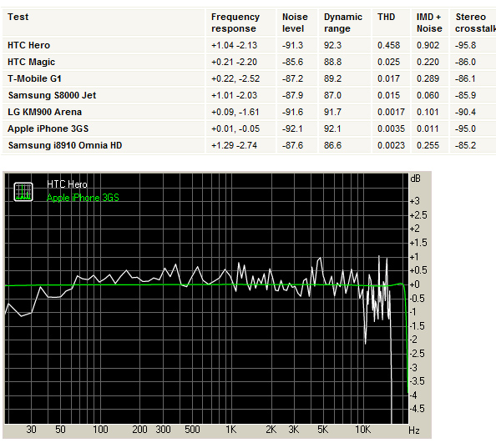Click the IMD + Noise column header
This screenshot has height=448, width=496.
click(429, 23)
